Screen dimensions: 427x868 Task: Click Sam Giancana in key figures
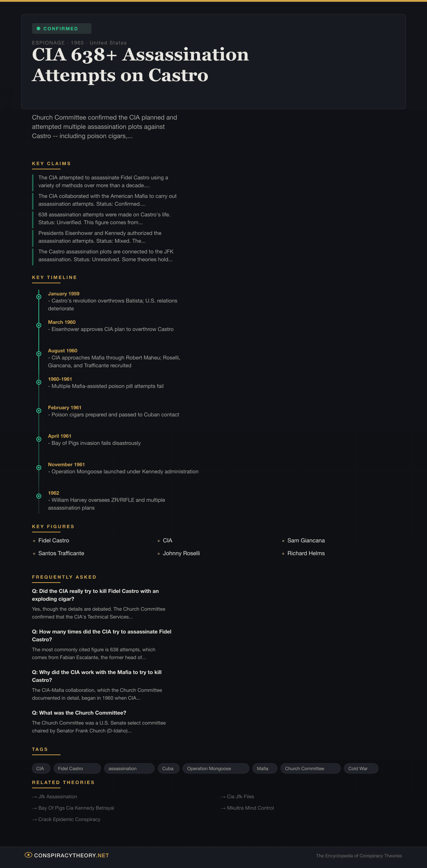tap(306, 540)
